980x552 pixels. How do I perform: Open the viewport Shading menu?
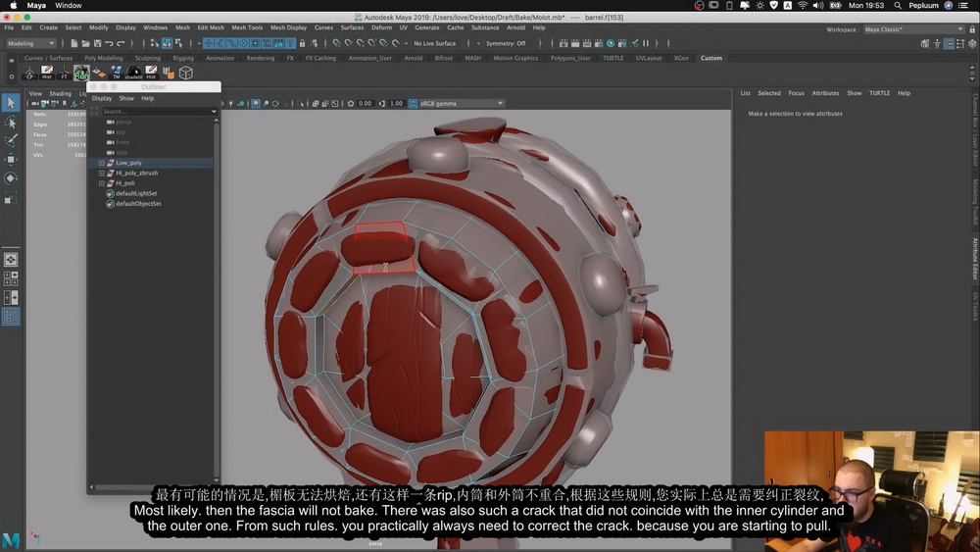(x=60, y=94)
